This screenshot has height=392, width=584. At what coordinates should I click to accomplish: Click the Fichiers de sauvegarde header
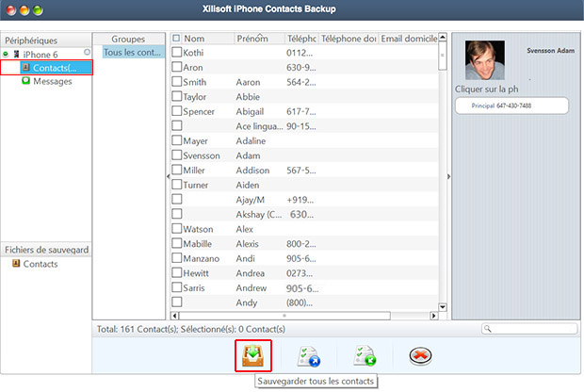click(x=46, y=250)
